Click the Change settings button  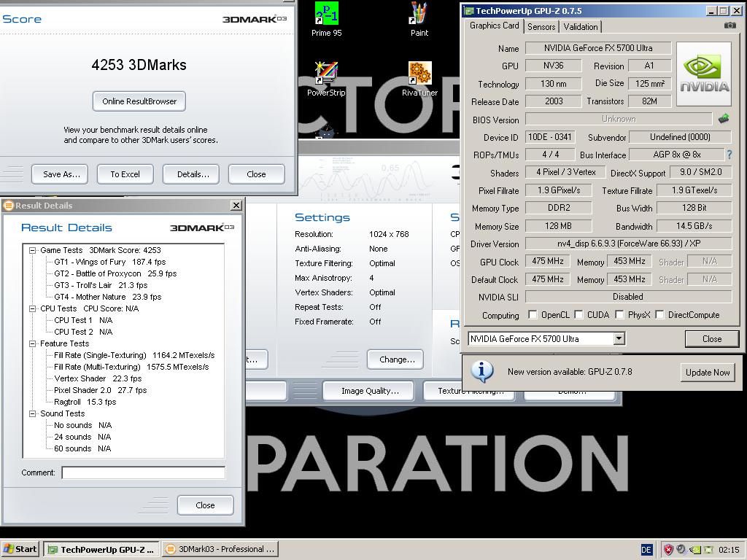click(x=395, y=359)
